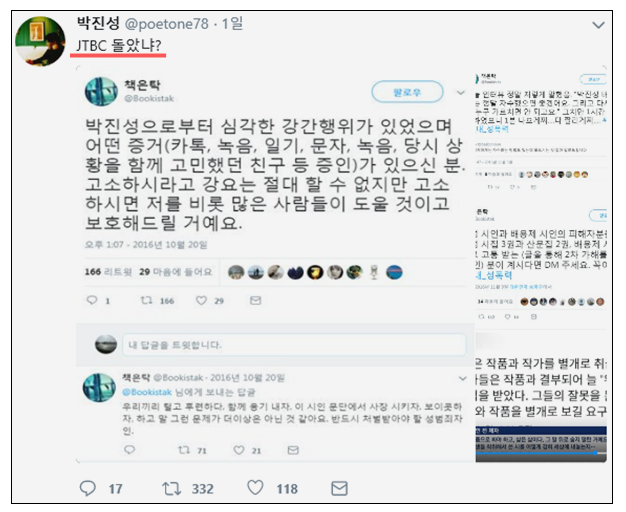This screenshot has width=626, height=512.
Task: Click the retweet icon showing 71
Action: tap(184, 450)
